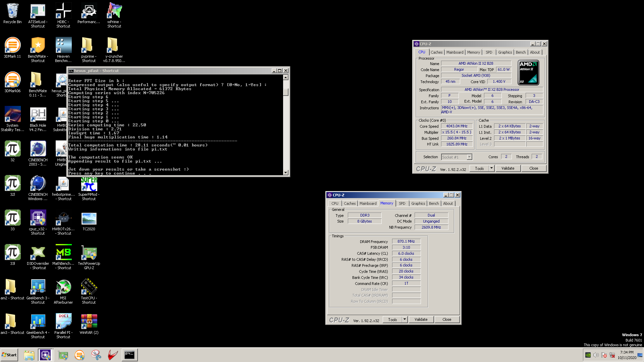Launch SuperPiMod shortcut icon
Screen dimensions: 644x362
coord(89,189)
